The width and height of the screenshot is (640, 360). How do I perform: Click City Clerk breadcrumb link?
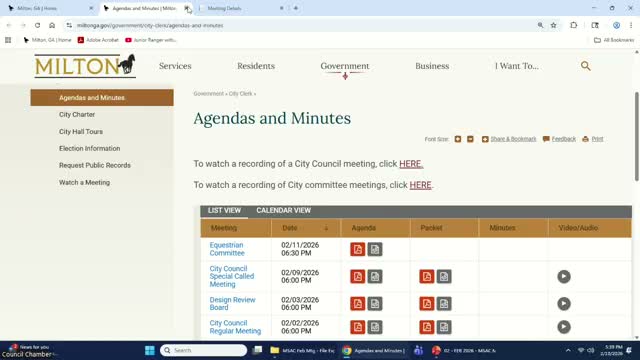pyautogui.click(x=240, y=94)
